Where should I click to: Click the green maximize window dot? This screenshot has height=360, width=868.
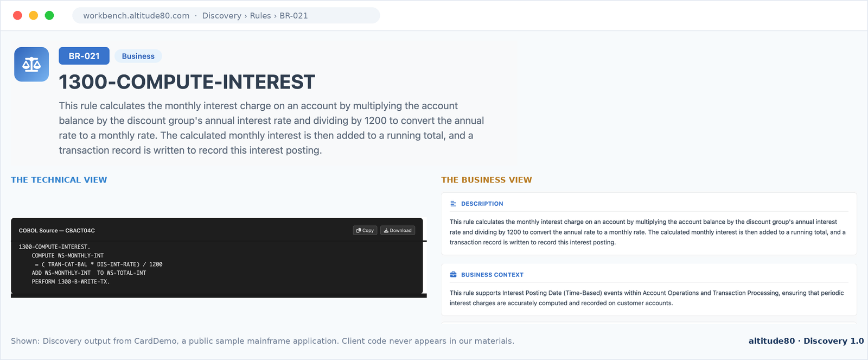coord(49,15)
